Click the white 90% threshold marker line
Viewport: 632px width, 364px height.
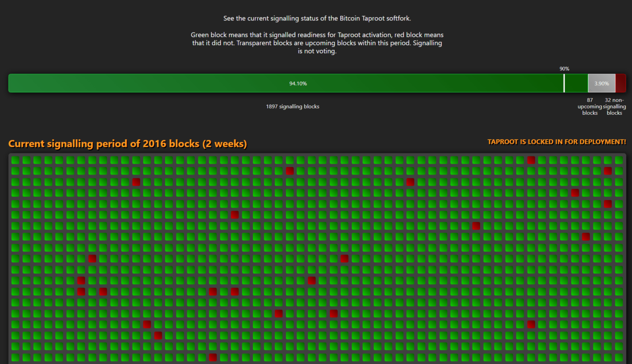pos(564,83)
